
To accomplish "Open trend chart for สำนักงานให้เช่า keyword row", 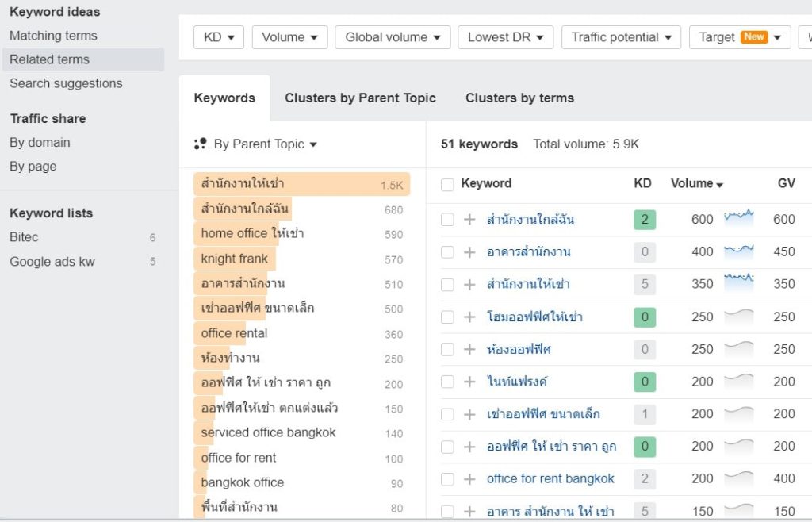I will pos(738,282).
